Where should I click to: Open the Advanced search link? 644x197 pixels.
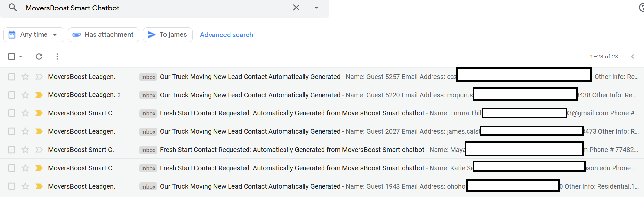pyautogui.click(x=226, y=35)
